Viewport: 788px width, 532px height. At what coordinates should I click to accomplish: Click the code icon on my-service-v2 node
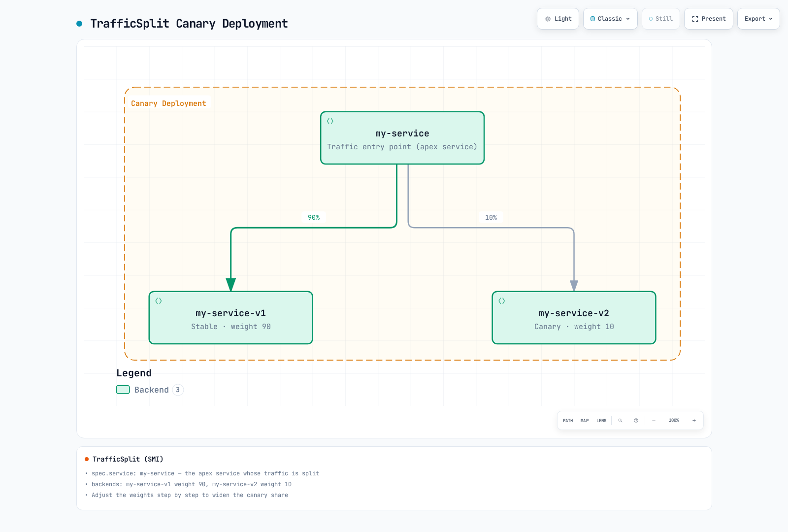[501, 301]
